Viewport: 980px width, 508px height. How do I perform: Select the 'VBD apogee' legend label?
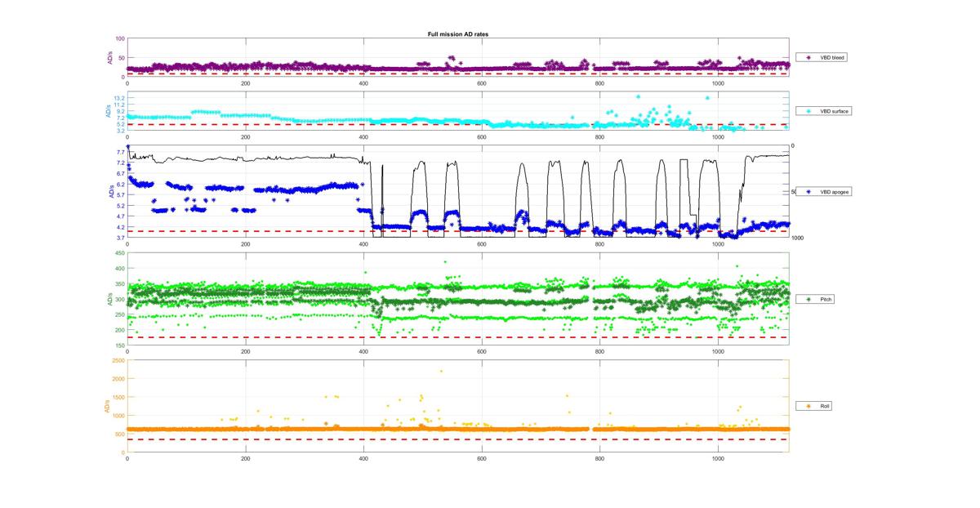point(835,192)
